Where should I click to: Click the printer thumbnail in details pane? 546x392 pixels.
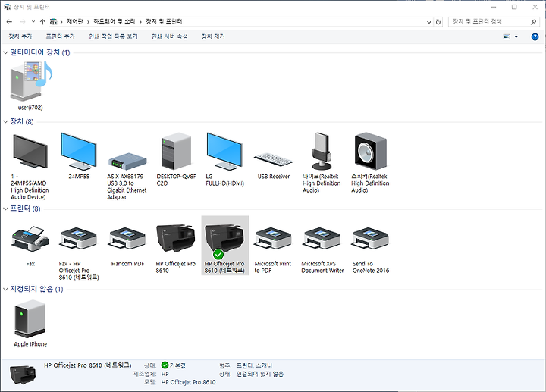coord(23,375)
